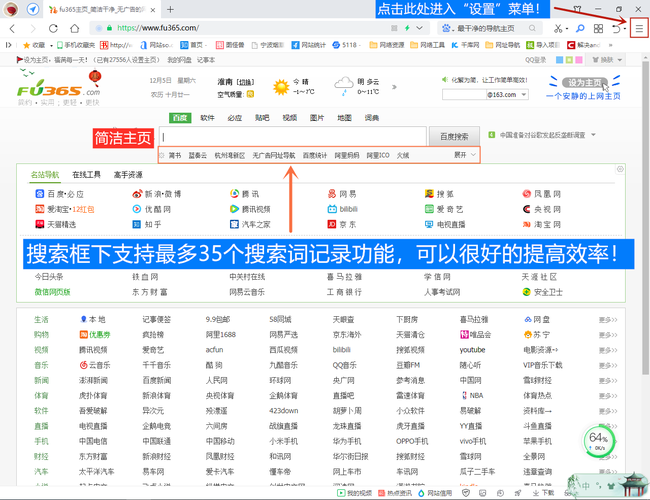Click the 设为主页 button
This screenshot has height=500, width=650.
[x=585, y=83]
